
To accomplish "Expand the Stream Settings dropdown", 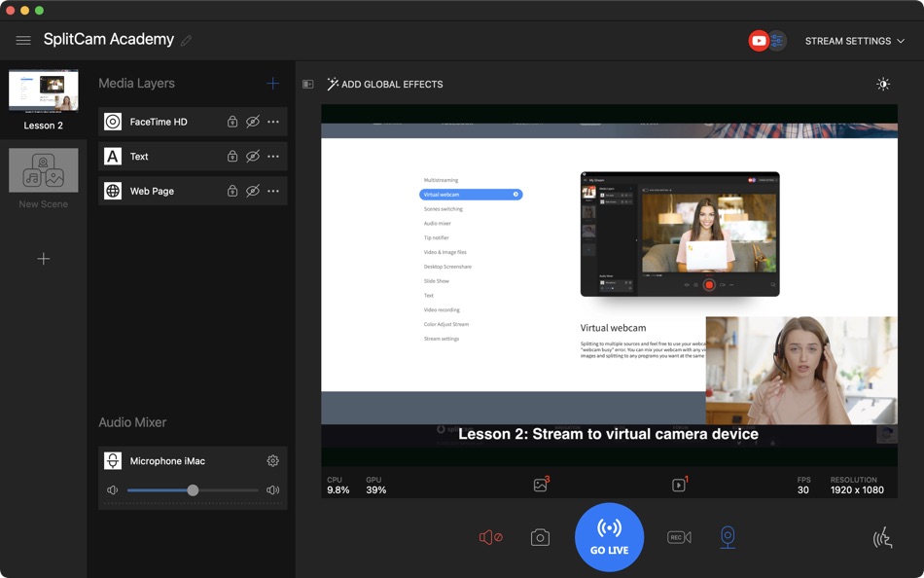I will click(854, 41).
